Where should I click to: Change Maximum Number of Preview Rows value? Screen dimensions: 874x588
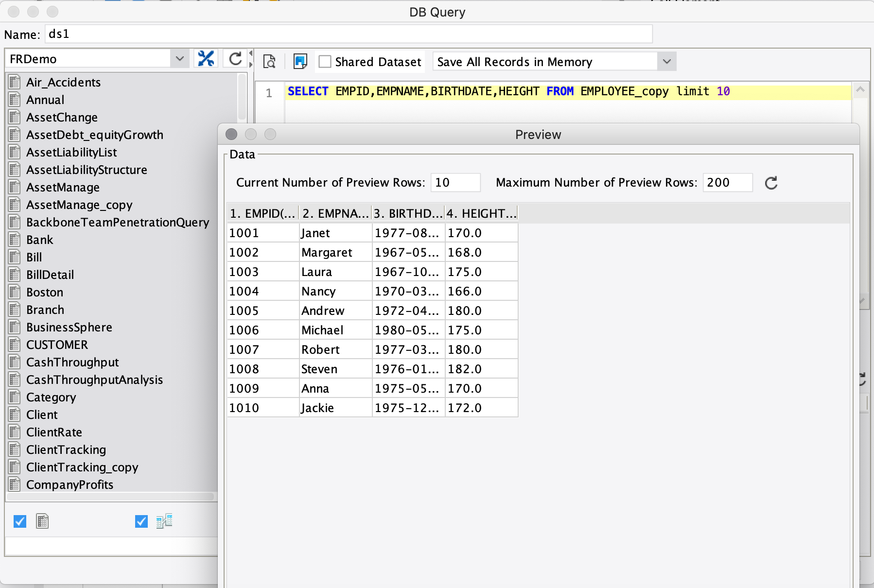727,183
